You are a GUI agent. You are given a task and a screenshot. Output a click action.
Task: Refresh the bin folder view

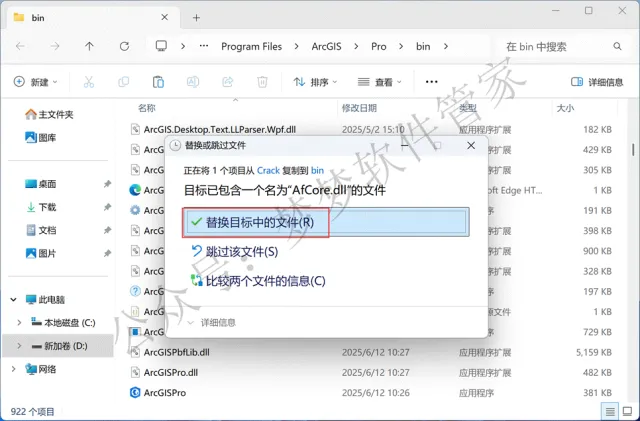tap(124, 47)
